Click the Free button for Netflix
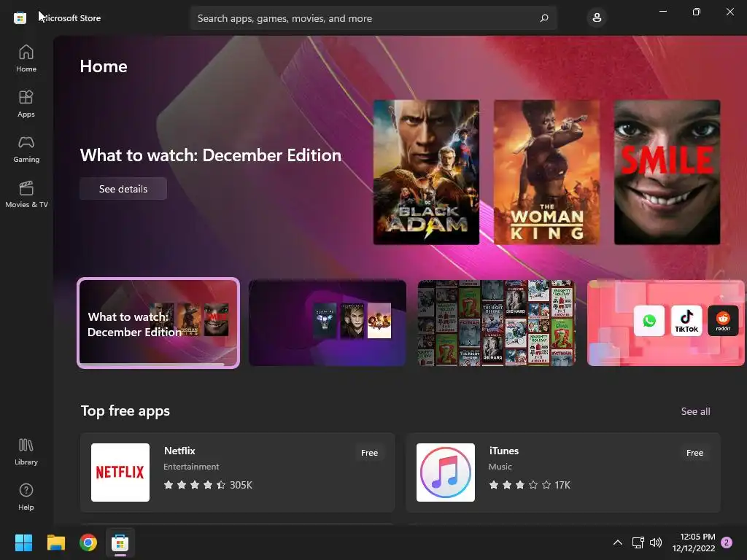Image resolution: width=747 pixels, height=560 pixels. (369, 453)
